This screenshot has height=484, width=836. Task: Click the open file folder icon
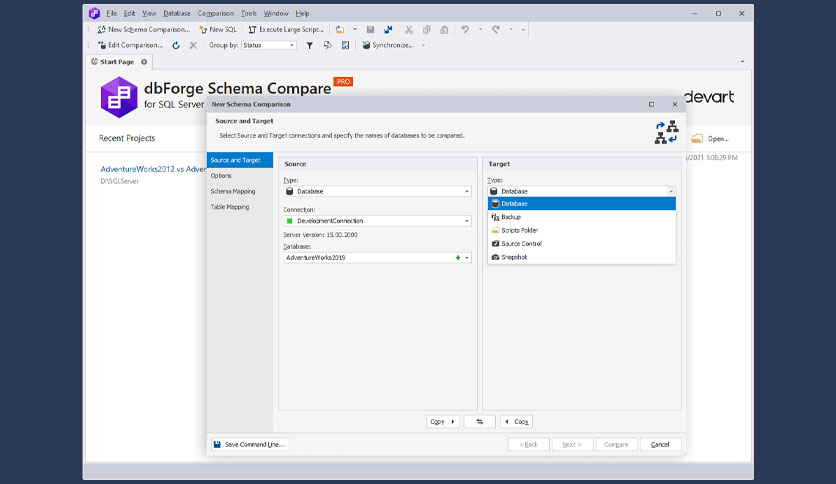coord(340,29)
